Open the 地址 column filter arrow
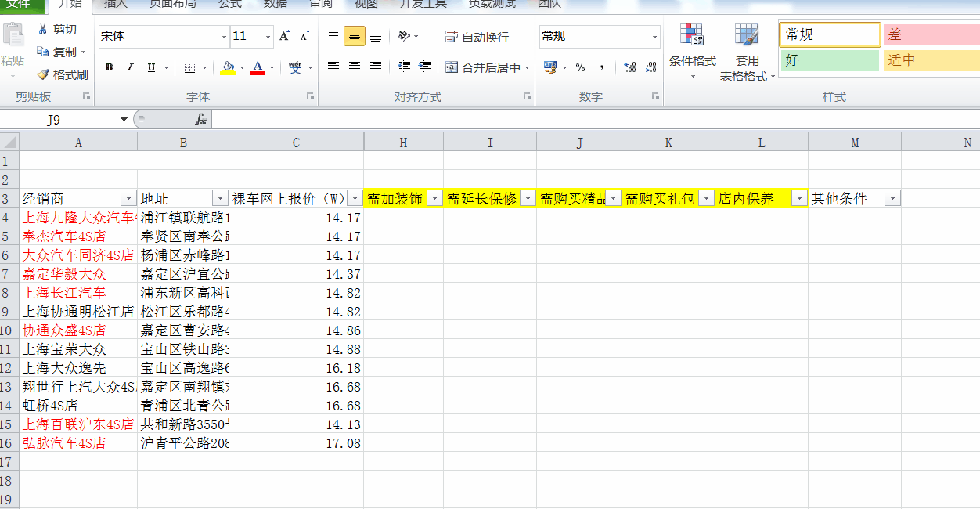The image size is (980, 509). click(x=220, y=198)
